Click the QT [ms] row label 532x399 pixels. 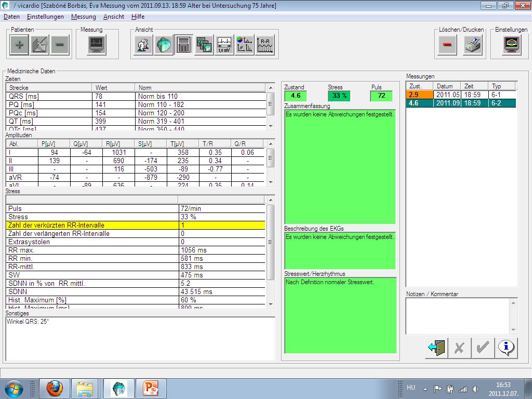click(x=21, y=122)
